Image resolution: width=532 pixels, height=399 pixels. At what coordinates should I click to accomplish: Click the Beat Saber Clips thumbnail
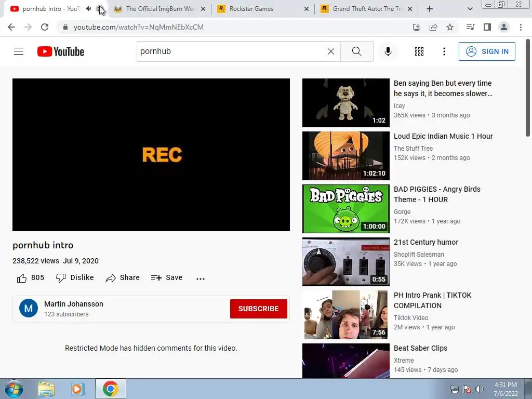(345, 361)
